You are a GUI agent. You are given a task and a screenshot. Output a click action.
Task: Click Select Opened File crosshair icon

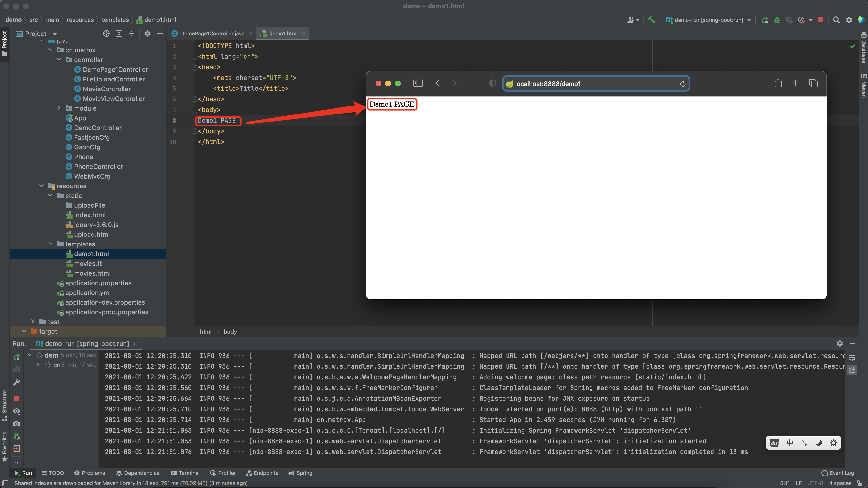[106, 34]
